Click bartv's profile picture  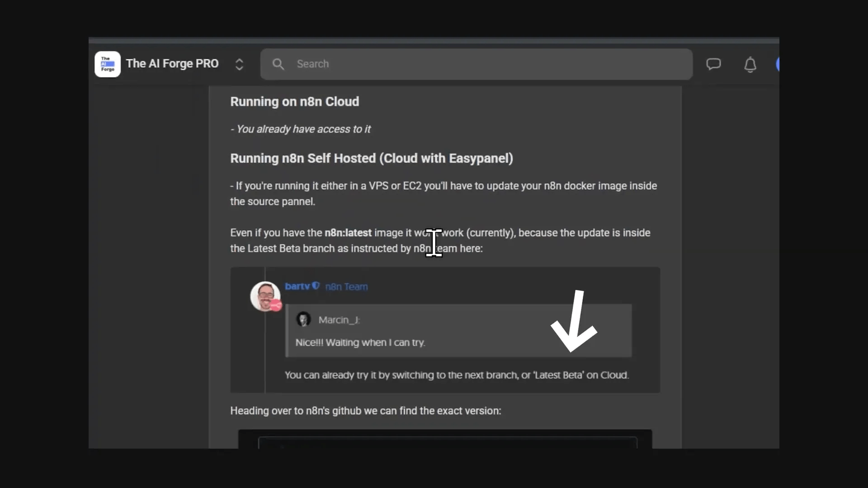coord(265,296)
